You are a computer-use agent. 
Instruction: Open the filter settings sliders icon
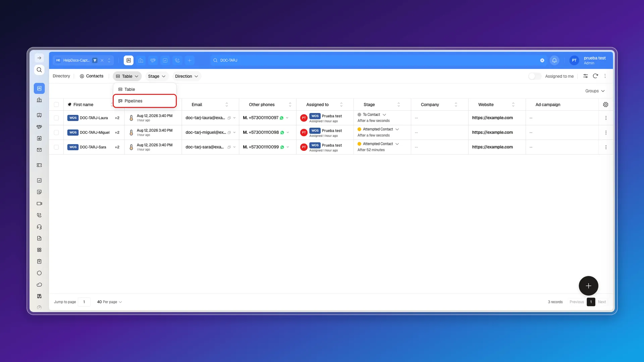(x=585, y=76)
